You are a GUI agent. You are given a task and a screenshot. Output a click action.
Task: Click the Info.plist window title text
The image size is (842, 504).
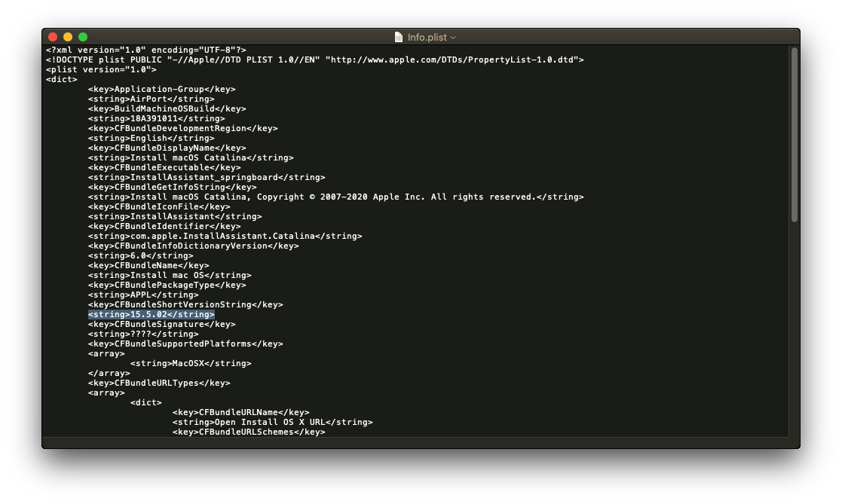click(427, 37)
